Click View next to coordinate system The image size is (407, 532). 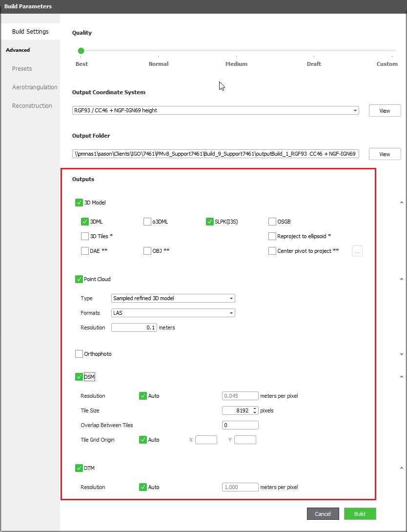click(x=385, y=111)
